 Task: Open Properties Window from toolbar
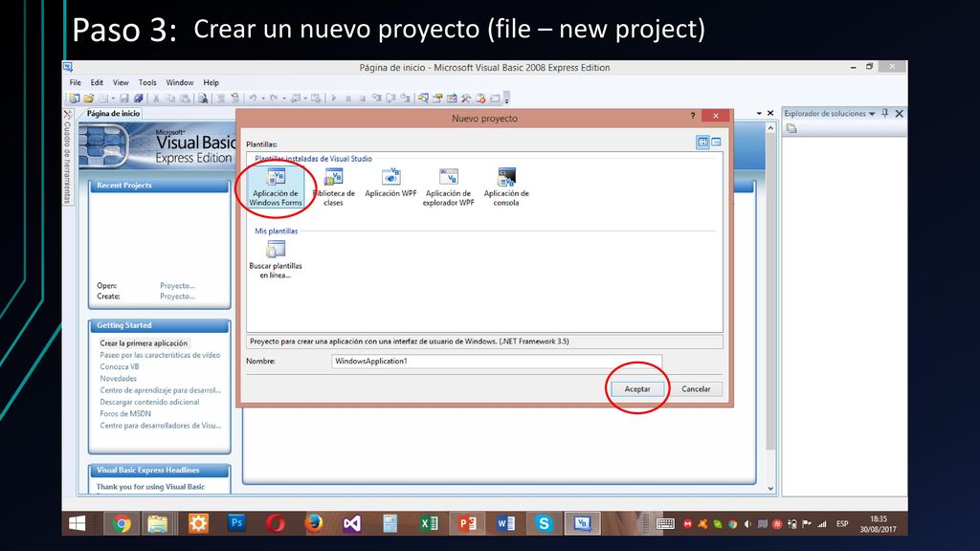(x=437, y=99)
